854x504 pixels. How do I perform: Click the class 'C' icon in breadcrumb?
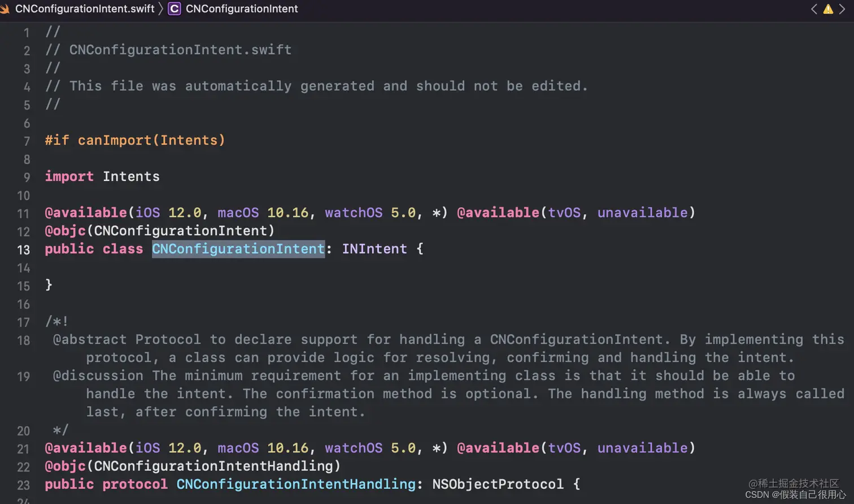click(x=175, y=8)
